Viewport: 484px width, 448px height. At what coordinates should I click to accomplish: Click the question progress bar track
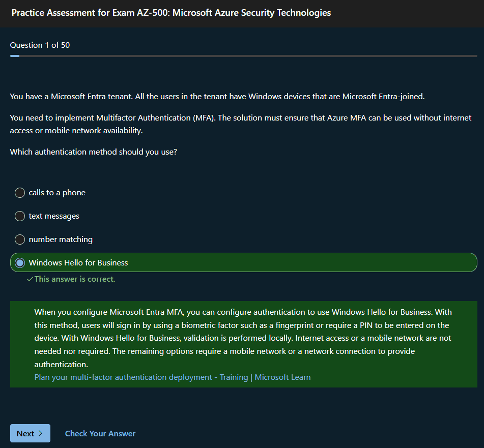[254, 56]
